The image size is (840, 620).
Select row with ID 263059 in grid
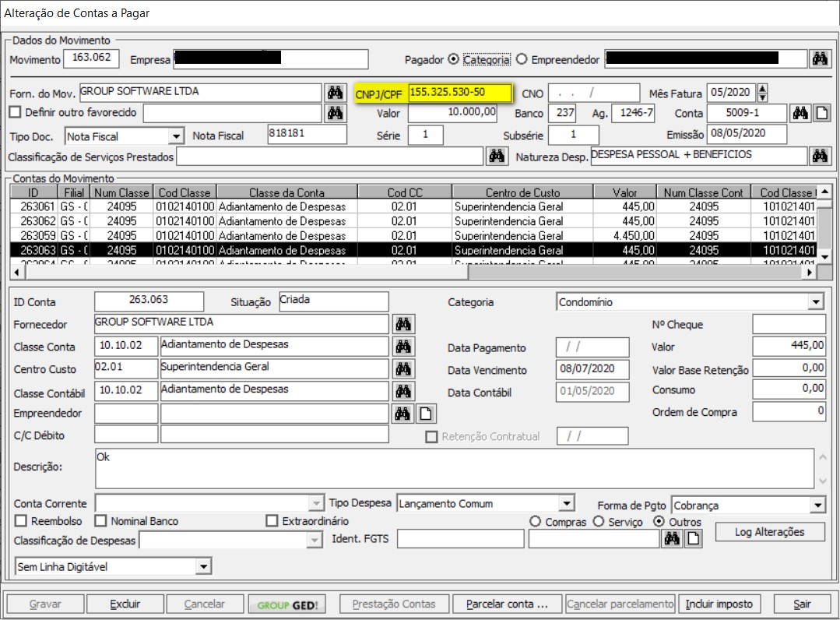pos(36,236)
